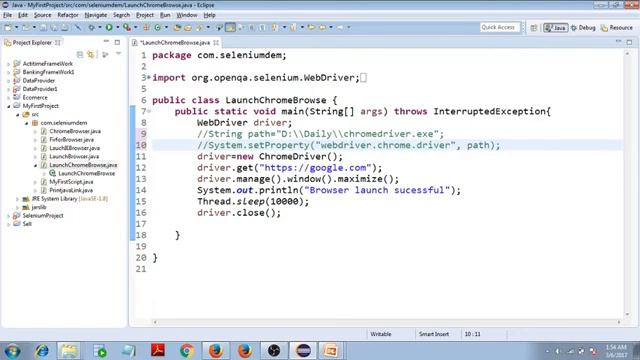Image resolution: width=640 pixels, height=360 pixels.
Task: Select ChromeBrowser.java in the tree
Action: [75, 131]
